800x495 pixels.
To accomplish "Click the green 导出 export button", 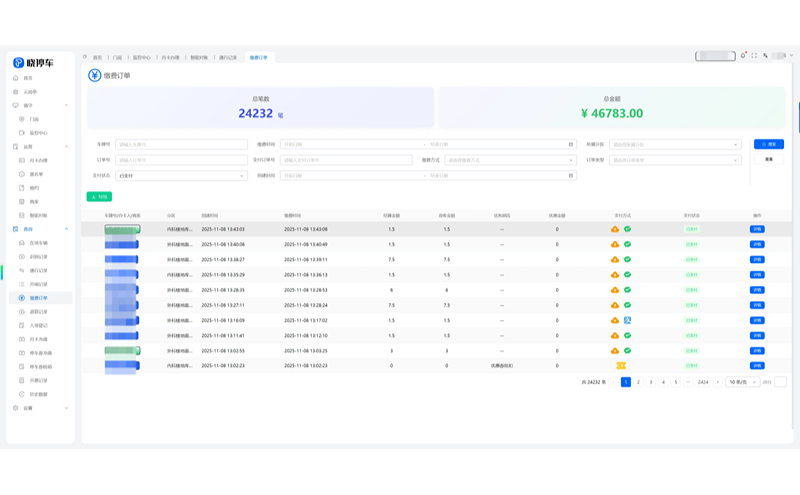I will coord(99,196).
